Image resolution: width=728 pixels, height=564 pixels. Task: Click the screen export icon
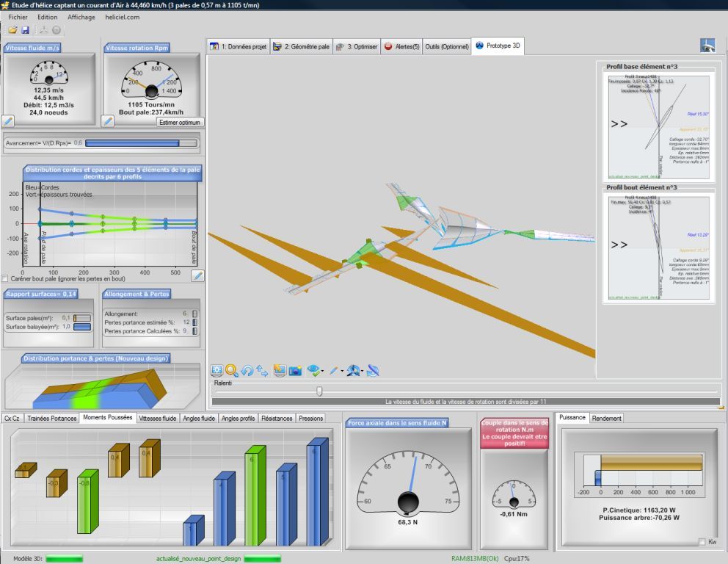tap(280, 370)
